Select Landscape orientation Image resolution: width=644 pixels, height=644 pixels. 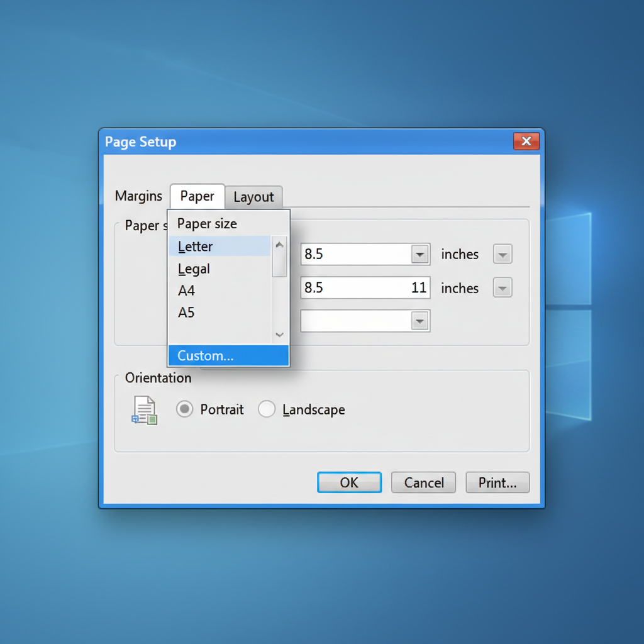click(267, 409)
